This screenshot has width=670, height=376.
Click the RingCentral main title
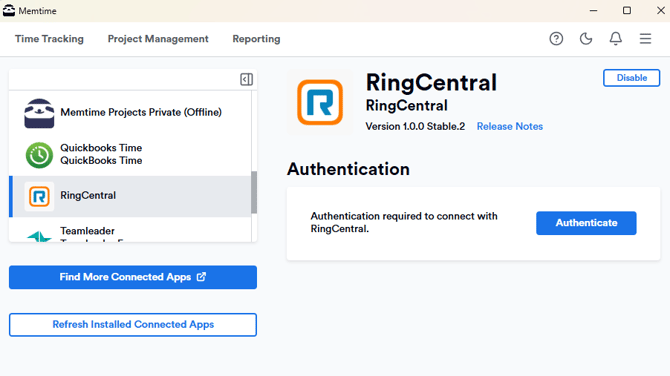(431, 82)
